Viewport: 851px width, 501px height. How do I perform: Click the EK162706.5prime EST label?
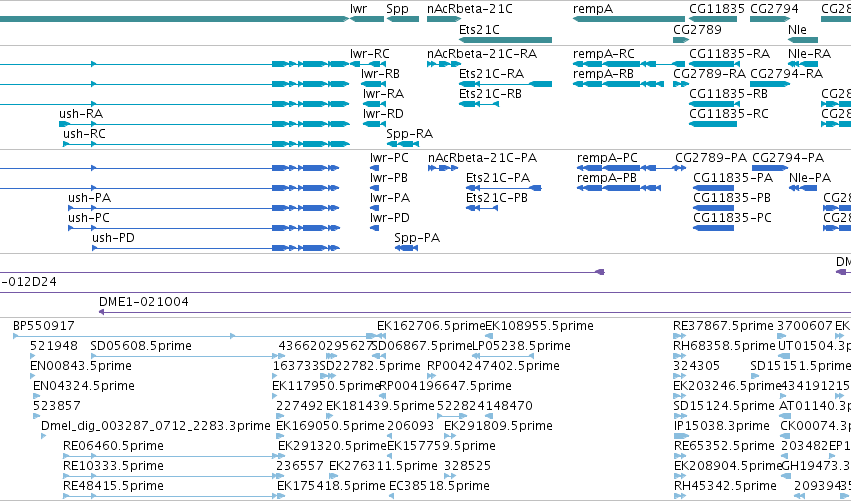tap(430, 326)
